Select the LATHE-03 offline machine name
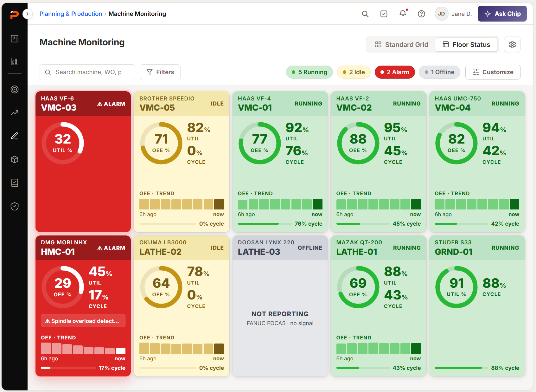Screen dimensions: 536x392 tap(259, 252)
